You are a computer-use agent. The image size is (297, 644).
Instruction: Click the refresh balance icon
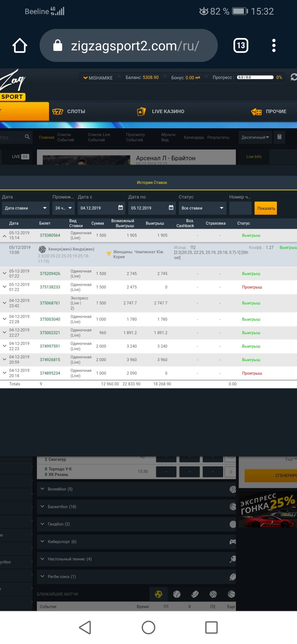pos(293,77)
